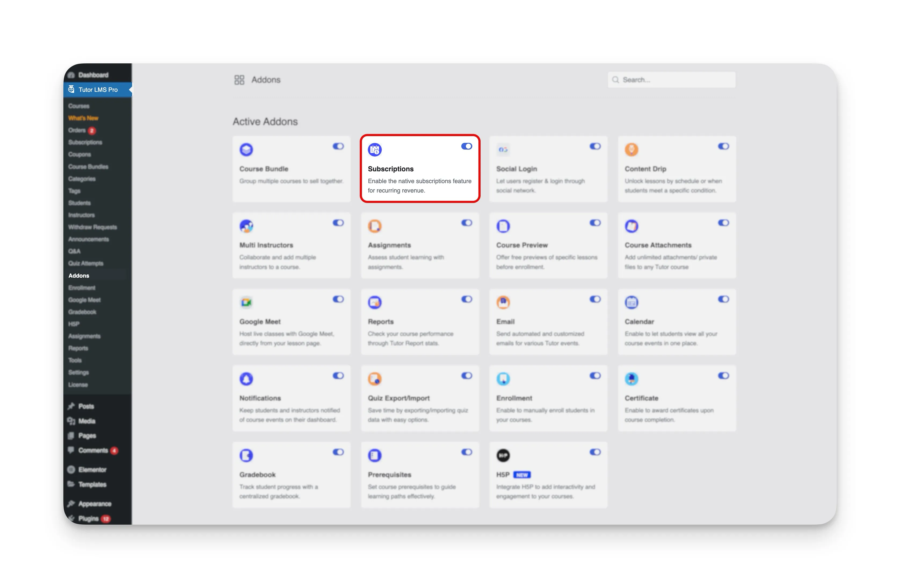The height and width of the screenshot is (588, 900).
Task: Click the Content Drip addon icon
Action: pos(631,150)
